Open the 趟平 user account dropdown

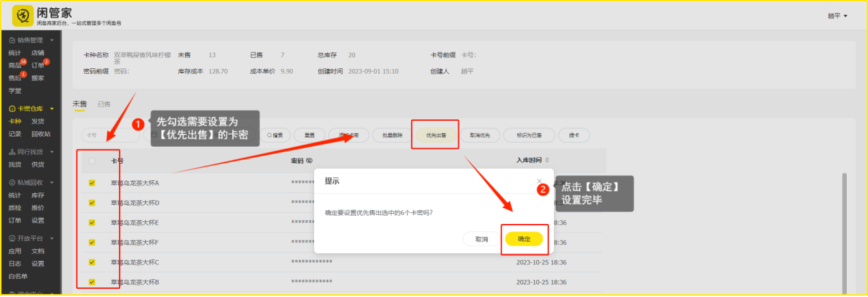click(837, 16)
